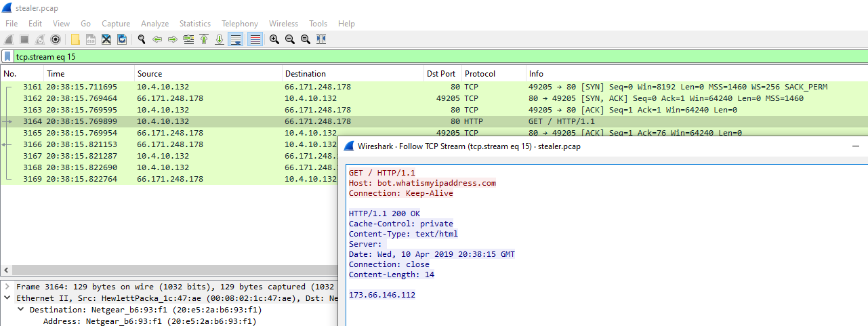The height and width of the screenshot is (326, 868).
Task: Toggle auto-scroll during live capture
Action: point(235,39)
